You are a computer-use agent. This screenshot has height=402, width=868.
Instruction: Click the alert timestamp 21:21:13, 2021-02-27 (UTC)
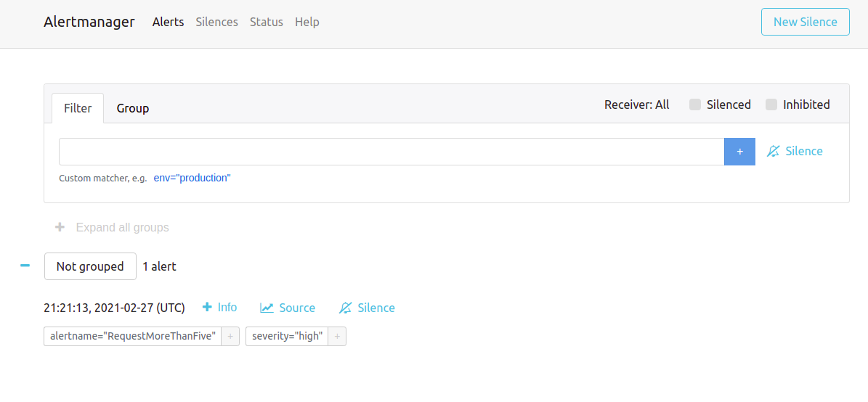tap(115, 308)
